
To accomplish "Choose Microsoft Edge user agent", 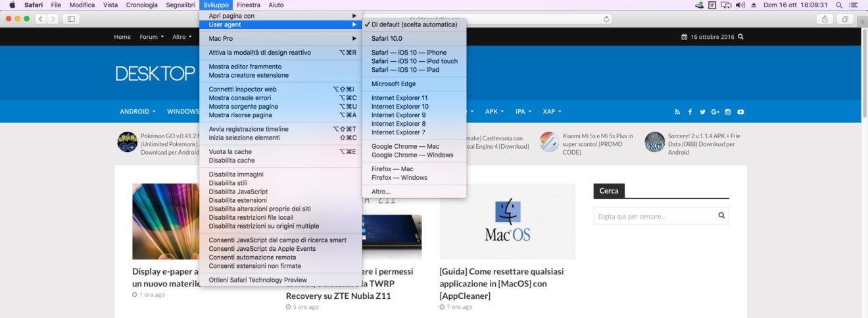I will [414, 84].
